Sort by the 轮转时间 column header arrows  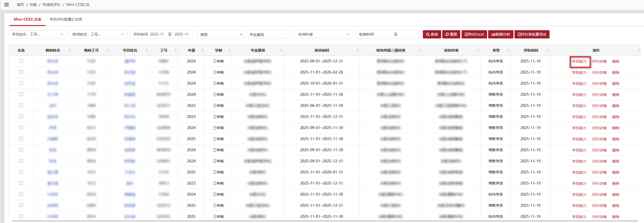coord(357,50)
